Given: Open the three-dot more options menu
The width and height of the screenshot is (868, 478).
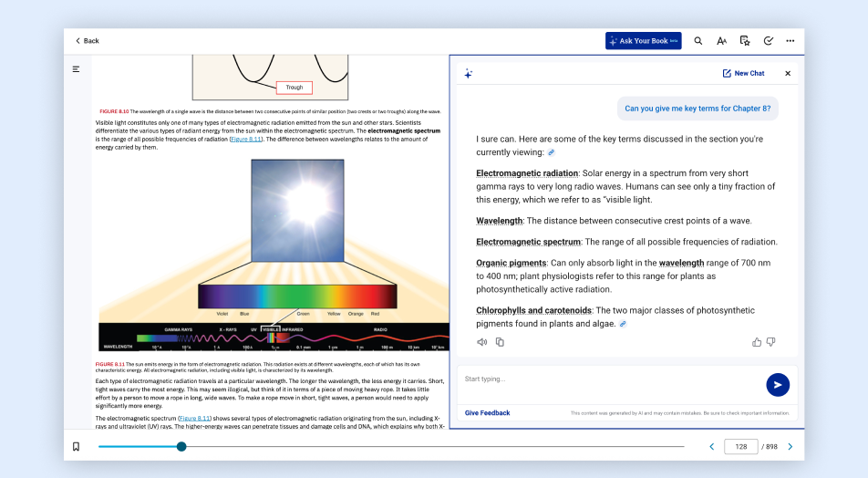Looking at the screenshot, I should [x=790, y=41].
